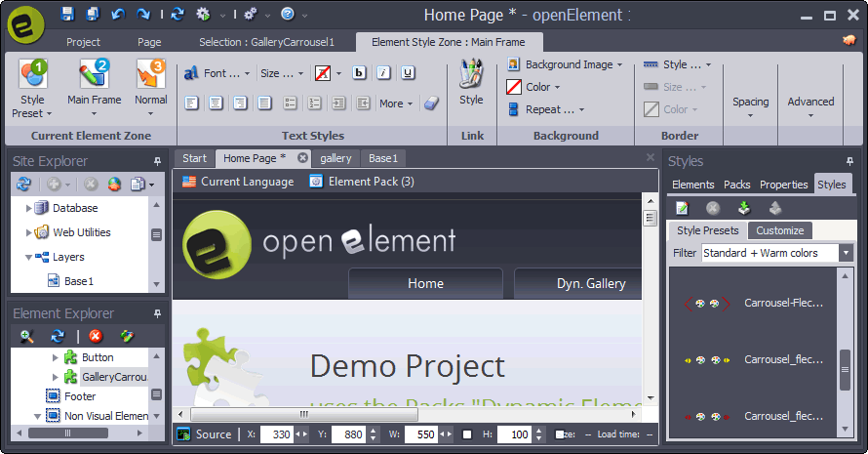Screen dimensions: 868x454
Task: Open the gallery document tab
Action: pyautogui.click(x=335, y=158)
